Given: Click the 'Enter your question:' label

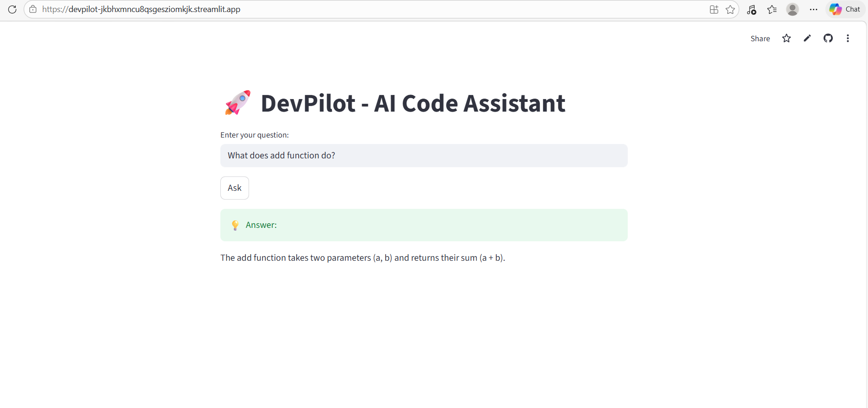Looking at the screenshot, I should pyautogui.click(x=255, y=135).
